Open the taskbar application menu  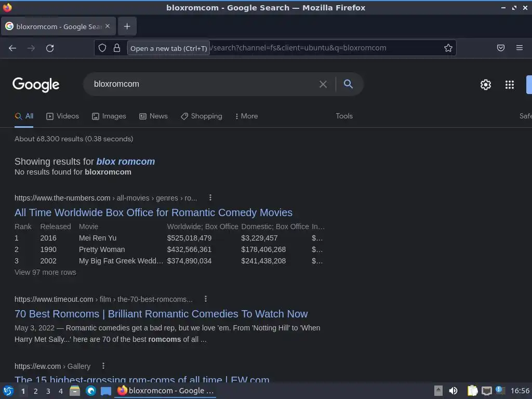tap(8, 391)
